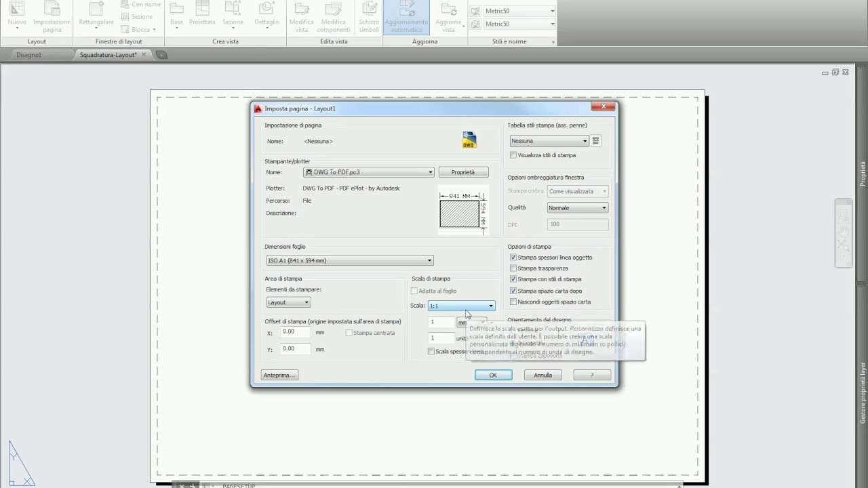868x488 pixels.
Task: Open the Gestore proprietà layer palette
Action: click(x=863, y=393)
